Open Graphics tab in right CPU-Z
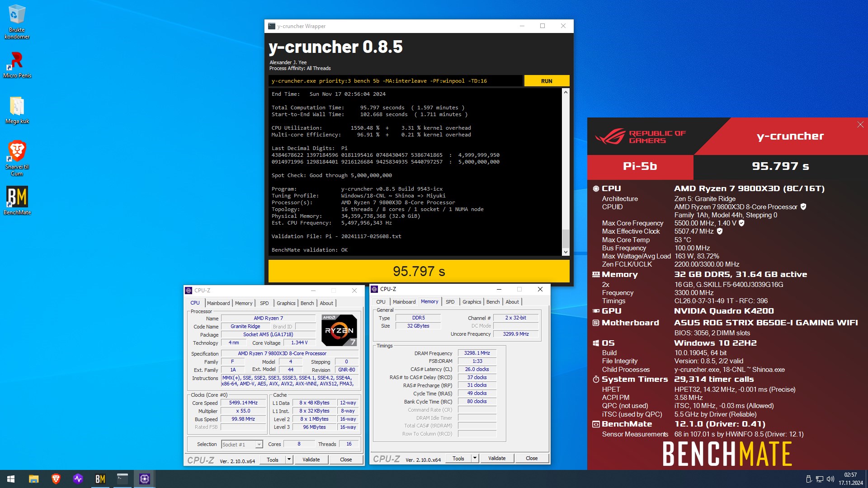Viewport: 868px width, 488px height. (x=472, y=302)
